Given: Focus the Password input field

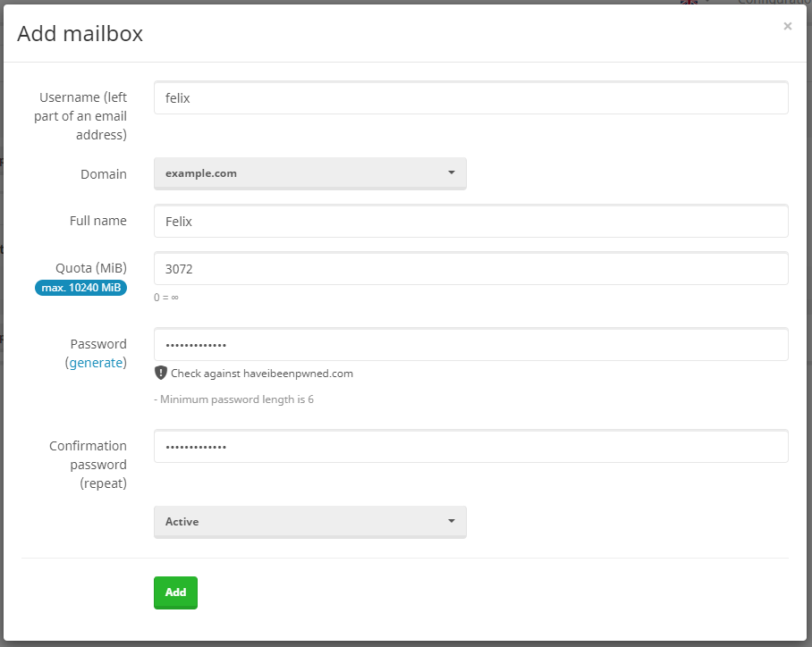Looking at the screenshot, I should click(x=470, y=344).
